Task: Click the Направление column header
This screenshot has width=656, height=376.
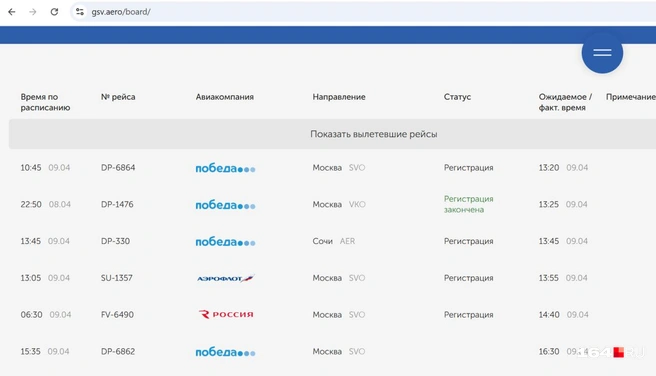Action: point(339,97)
